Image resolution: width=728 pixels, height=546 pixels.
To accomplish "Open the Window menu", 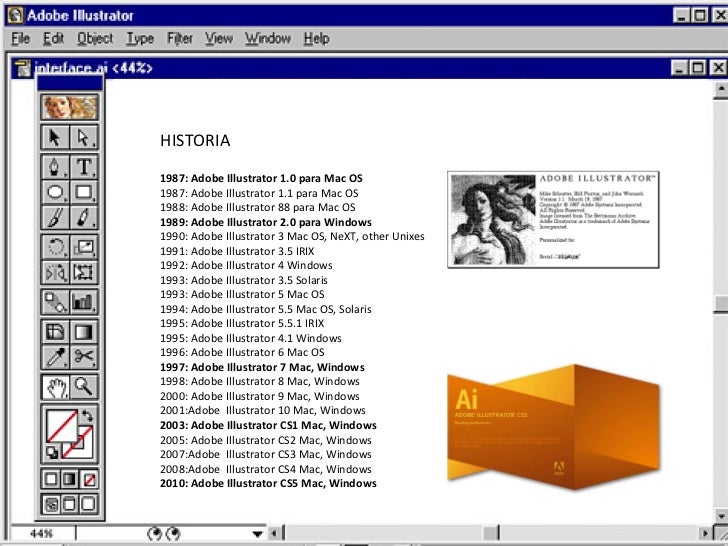I will click(x=268, y=39).
